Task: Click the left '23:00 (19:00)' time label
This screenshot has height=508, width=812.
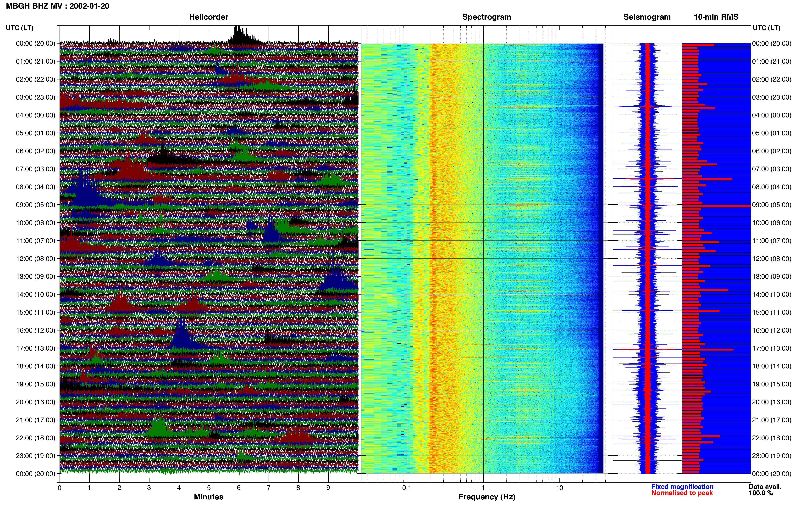Action: coord(36,456)
